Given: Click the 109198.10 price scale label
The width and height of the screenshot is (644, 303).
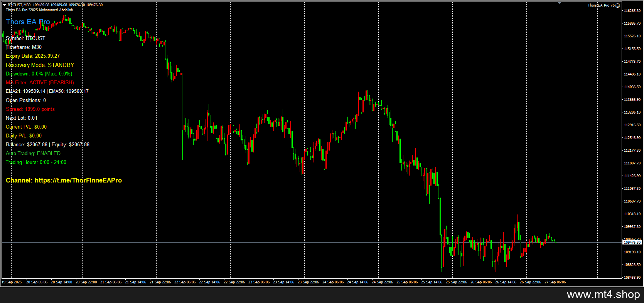Looking at the screenshot, I should pos(632,252).
